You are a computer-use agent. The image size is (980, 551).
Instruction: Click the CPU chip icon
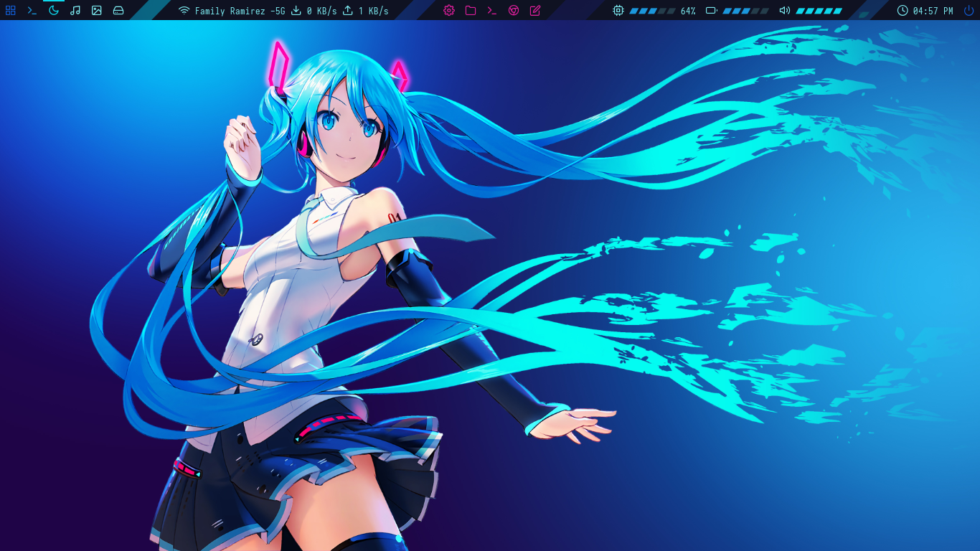[618, 11]
